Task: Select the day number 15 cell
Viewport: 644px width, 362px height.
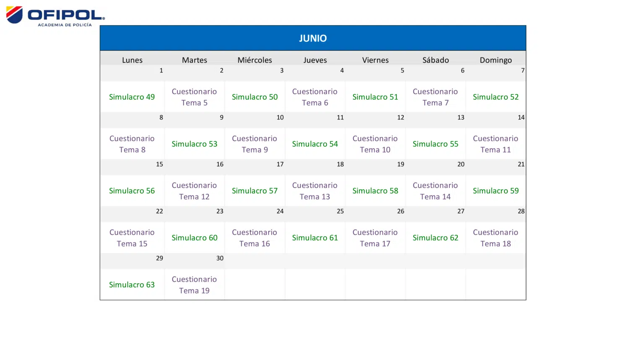Action: pos(159,164)
